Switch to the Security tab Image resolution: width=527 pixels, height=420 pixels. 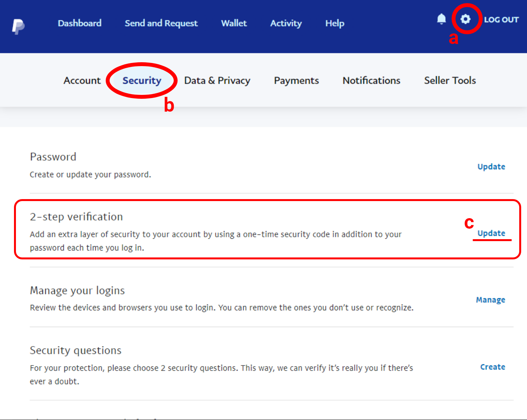(x=142, y=80)
